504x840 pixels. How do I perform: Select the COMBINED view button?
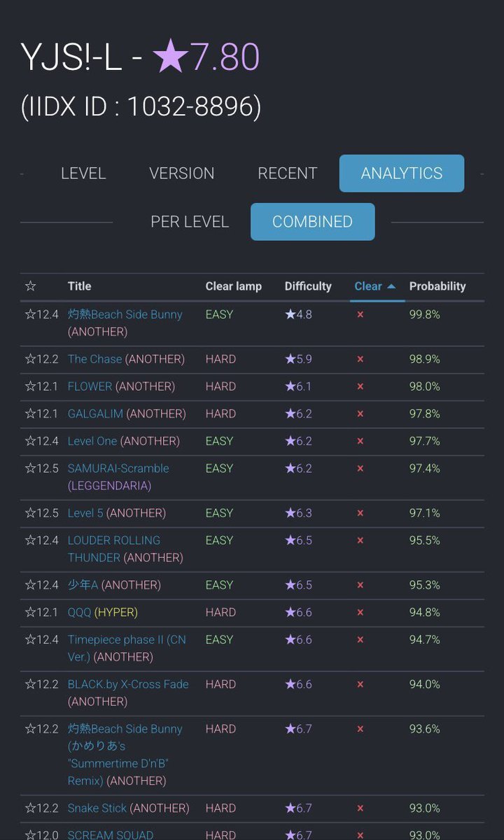312,222
